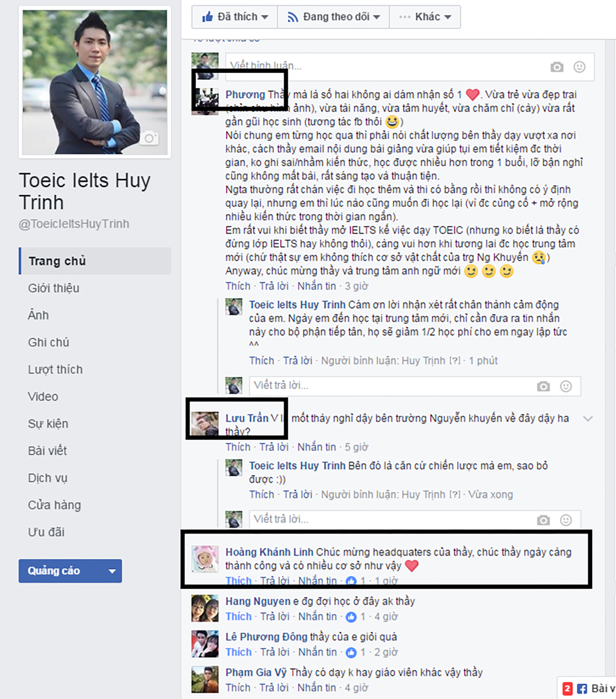The image size is (616, 699).
Task: Click like count icon on Lê Phương Đông's comment
Action: pyautogui.click(x=351, y=652)
